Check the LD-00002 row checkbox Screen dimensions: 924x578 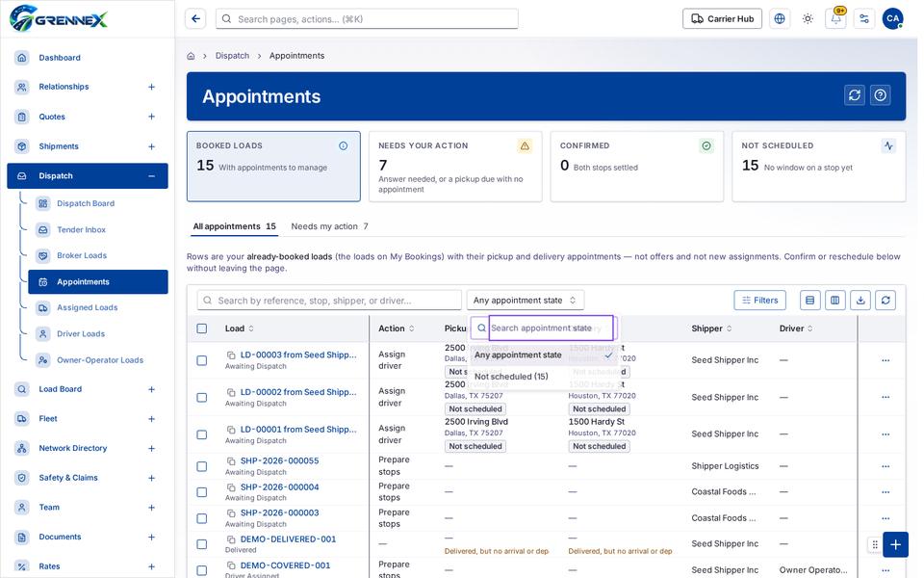click(201, 398)
